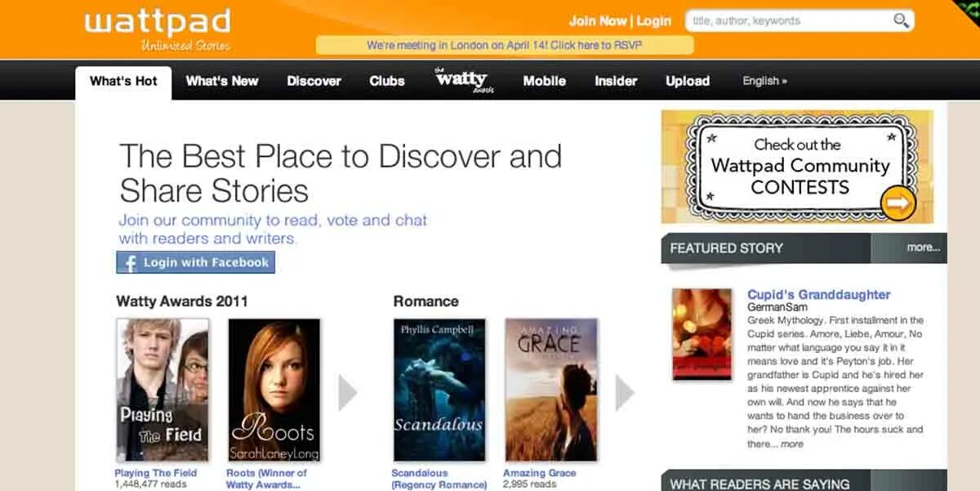The image size is (980, 491).
Task: Go to the Clubs tab
Action: (387, 81)
